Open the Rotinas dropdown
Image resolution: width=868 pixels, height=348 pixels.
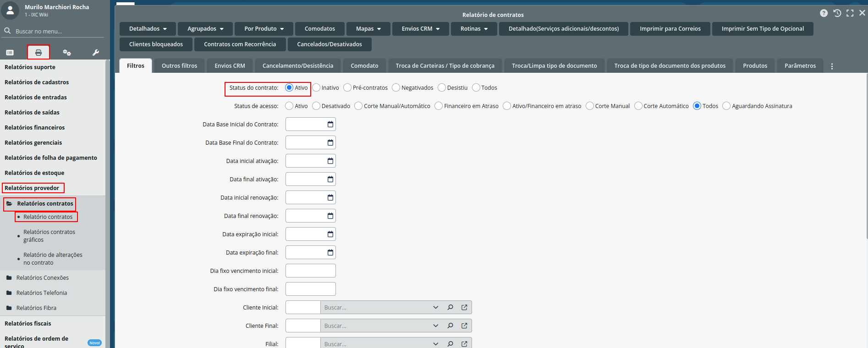(x=474, y=28)
